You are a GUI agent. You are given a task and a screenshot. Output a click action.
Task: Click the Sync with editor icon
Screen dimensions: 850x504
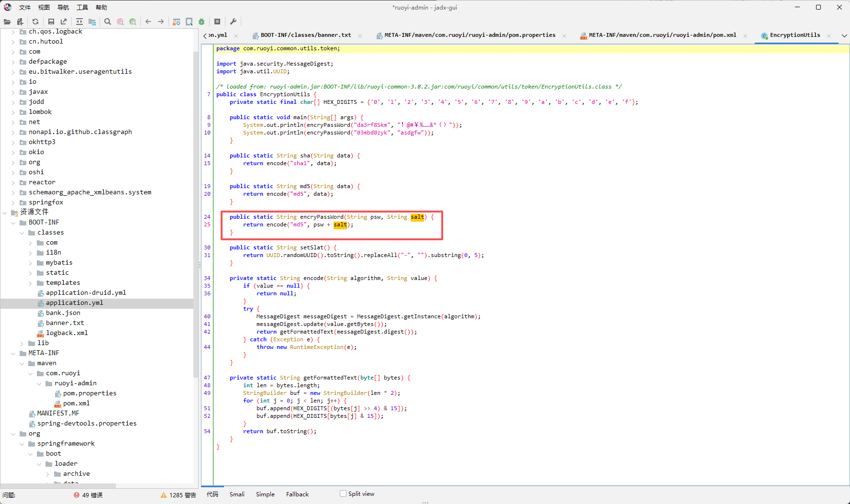79,22
